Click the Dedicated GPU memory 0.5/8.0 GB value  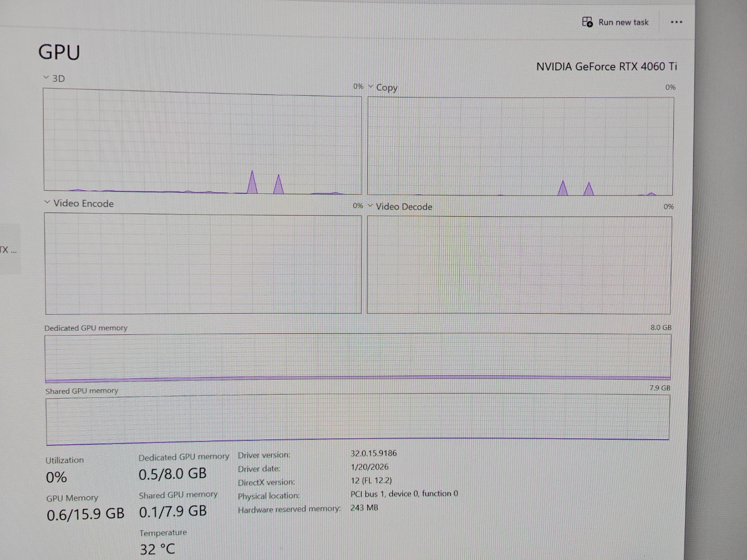[x=173, y=474]
